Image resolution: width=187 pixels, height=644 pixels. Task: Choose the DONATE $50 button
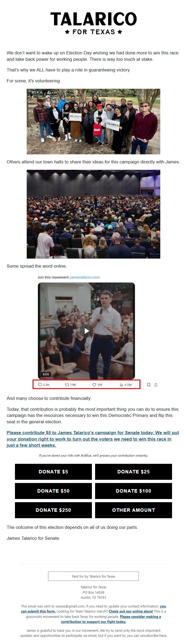53,491
